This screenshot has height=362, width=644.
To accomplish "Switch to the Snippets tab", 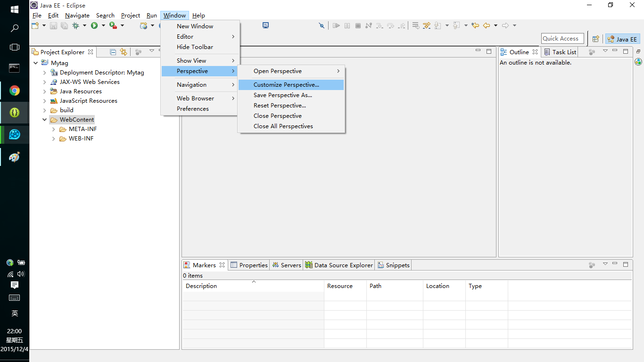I will (x=394, y=265).
